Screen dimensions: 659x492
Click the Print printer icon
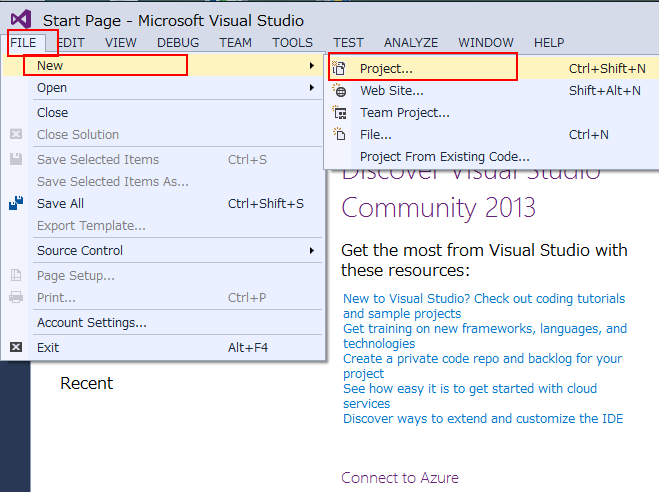tap(16, 297)
